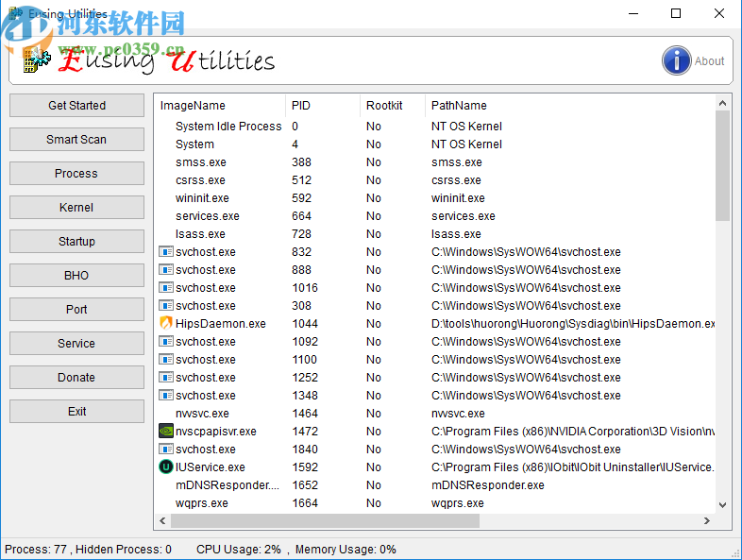Open the BHO section
742x560 pixels.
click(76, 276)
